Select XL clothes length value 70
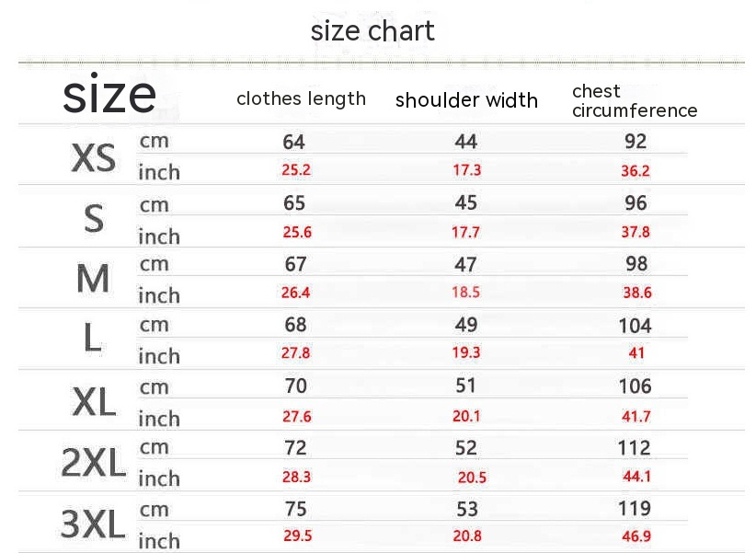 pyautogui.click(x=295, y=386)
